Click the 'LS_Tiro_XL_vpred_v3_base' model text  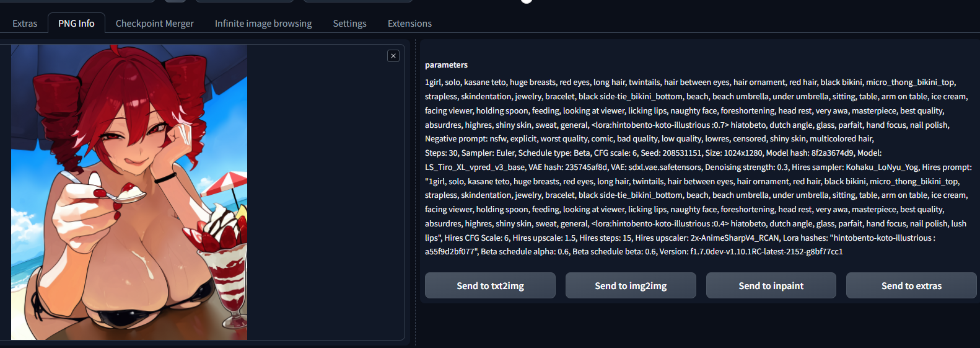pos(475,167)
